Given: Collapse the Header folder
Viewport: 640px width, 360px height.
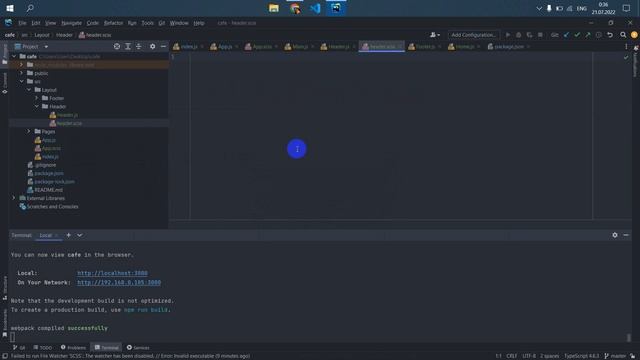Looking at the screenshot, I should point(37,107).
